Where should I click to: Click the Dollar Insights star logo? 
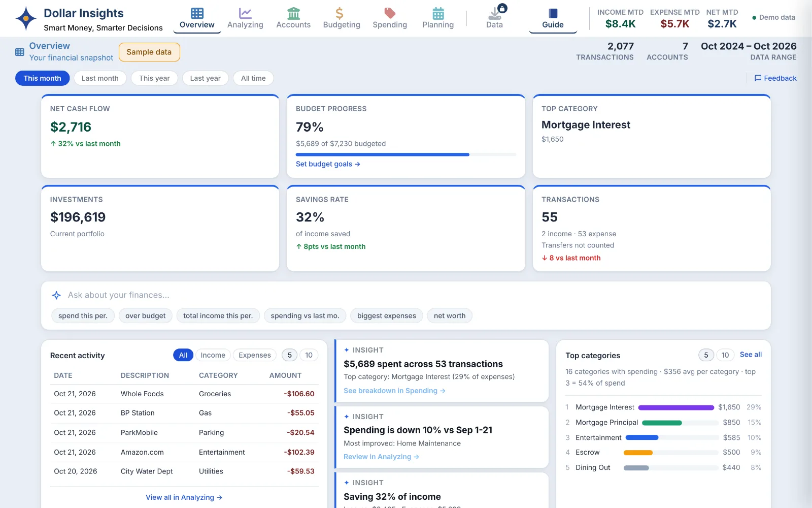tap(25, 19)
